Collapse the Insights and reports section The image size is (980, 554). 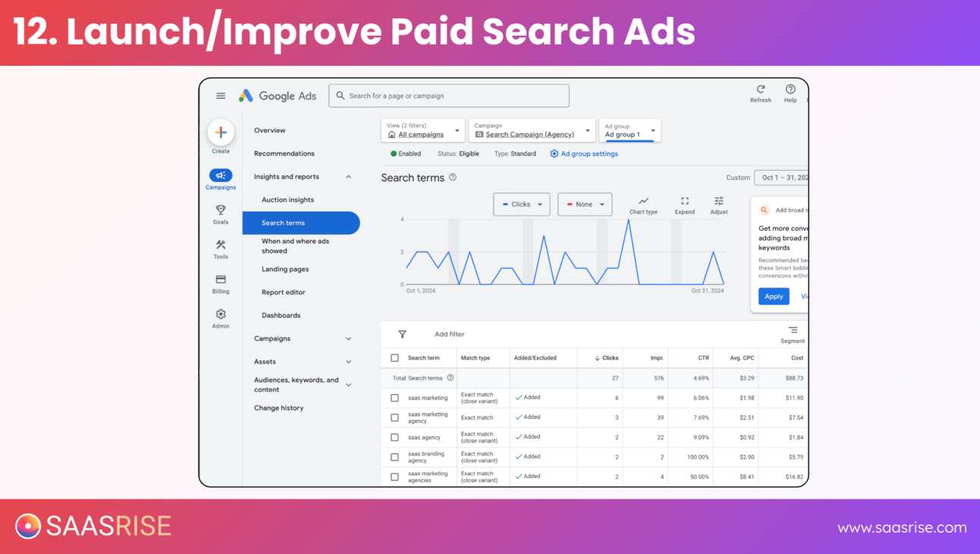coord(348,177)
